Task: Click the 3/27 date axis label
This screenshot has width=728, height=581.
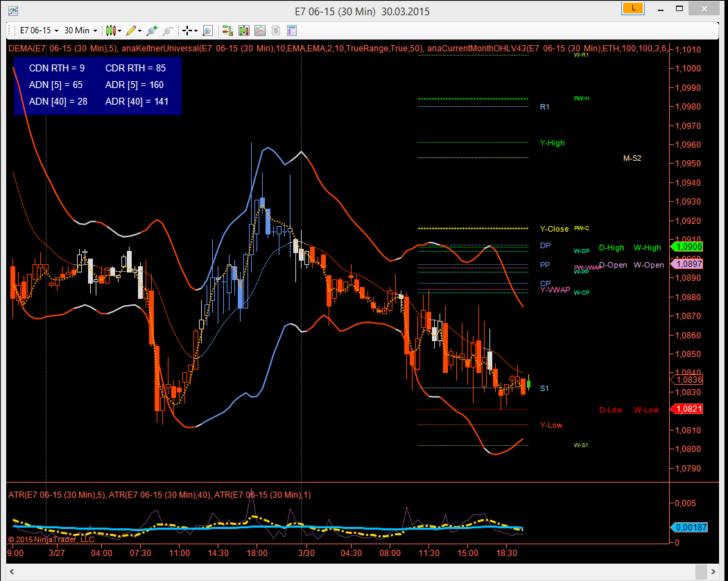Action: pos(57,553)
